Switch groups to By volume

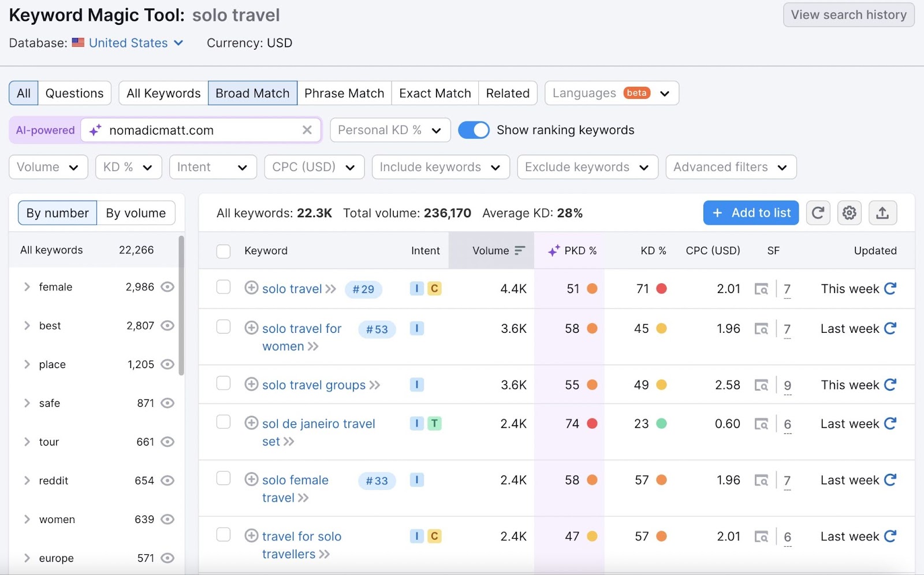[x=136, y=213]
